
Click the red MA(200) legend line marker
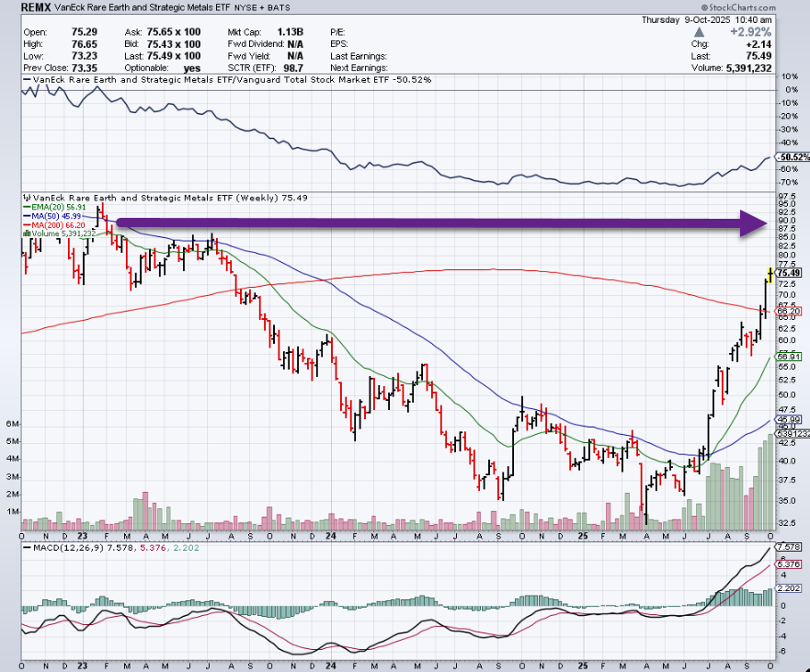(25, 225)
